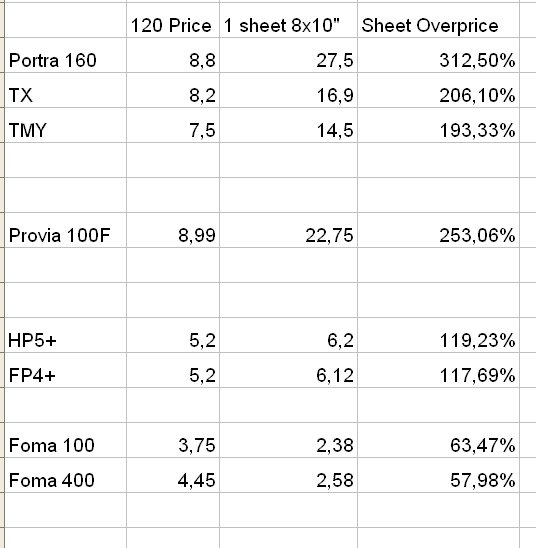536x548 pixels.
Task: Click the 120 Price header cell
Action: click(173, 20)
